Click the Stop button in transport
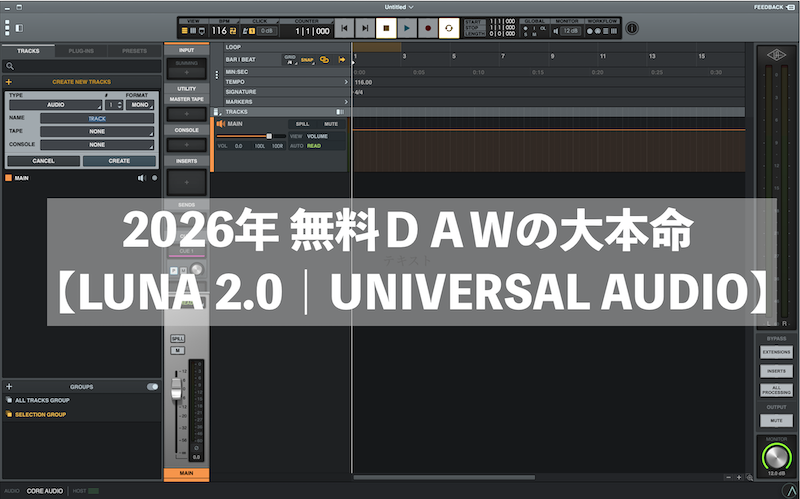The width and height of the screenshot is (800, 499). click(386, 28)
